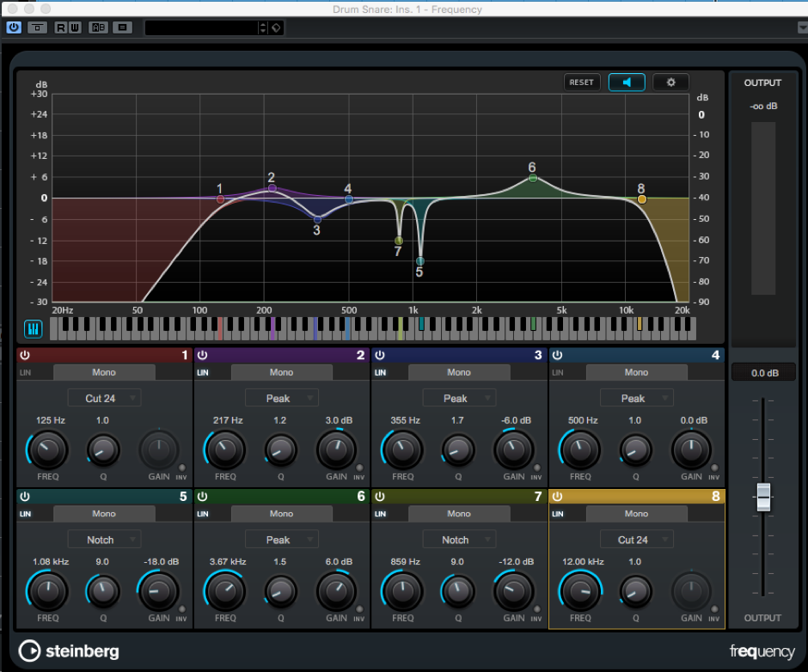
Task: Click the INV button on band 4
Action: [x=715, y=467]
